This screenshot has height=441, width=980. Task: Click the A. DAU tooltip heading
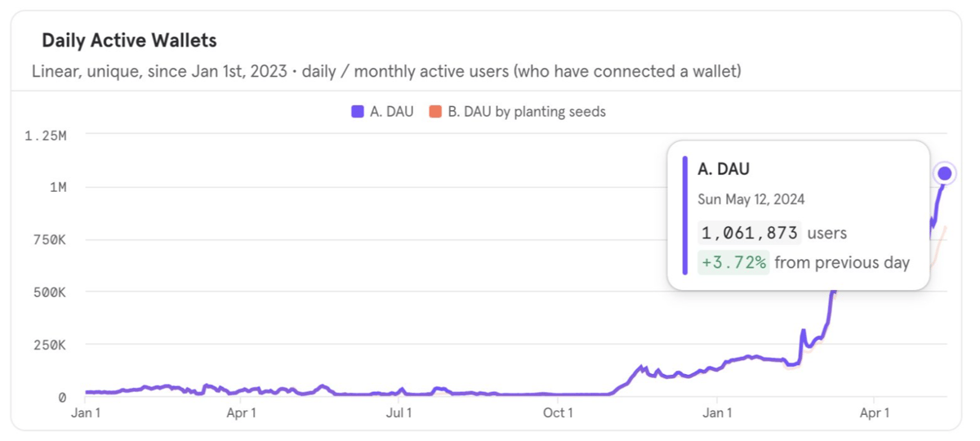coord(724,170)
